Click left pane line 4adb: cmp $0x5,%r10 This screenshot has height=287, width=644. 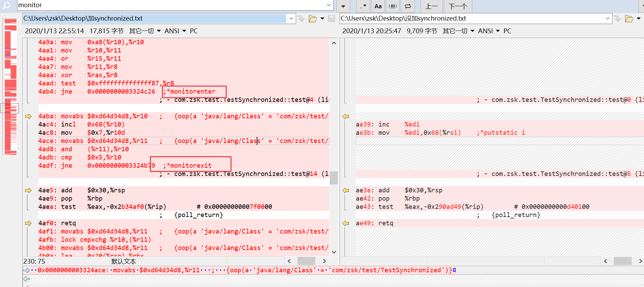coord(80,157)
